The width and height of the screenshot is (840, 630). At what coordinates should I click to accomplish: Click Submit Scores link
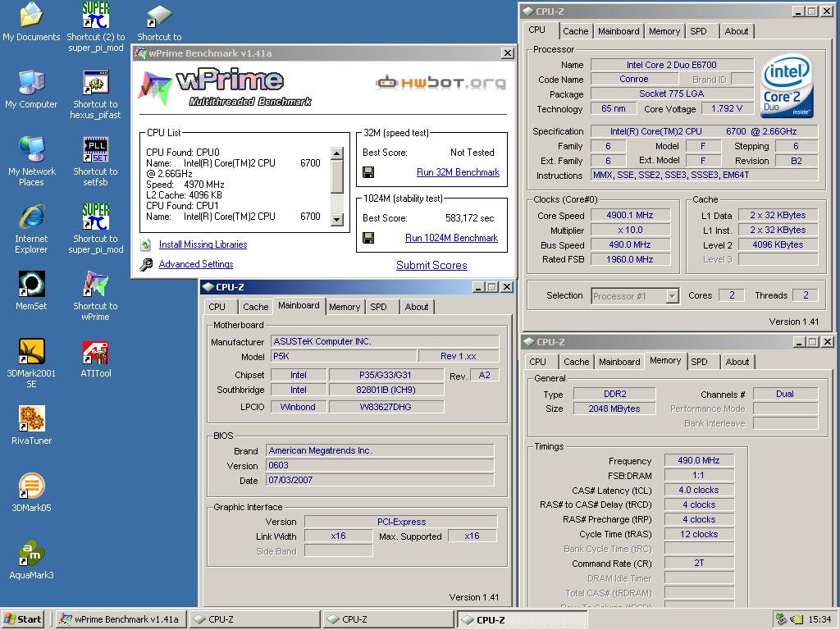point(431,266)
